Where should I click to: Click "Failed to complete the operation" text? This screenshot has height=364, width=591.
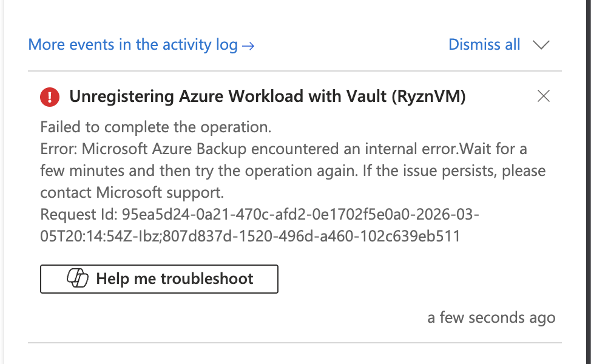click(x=155, y=127)
